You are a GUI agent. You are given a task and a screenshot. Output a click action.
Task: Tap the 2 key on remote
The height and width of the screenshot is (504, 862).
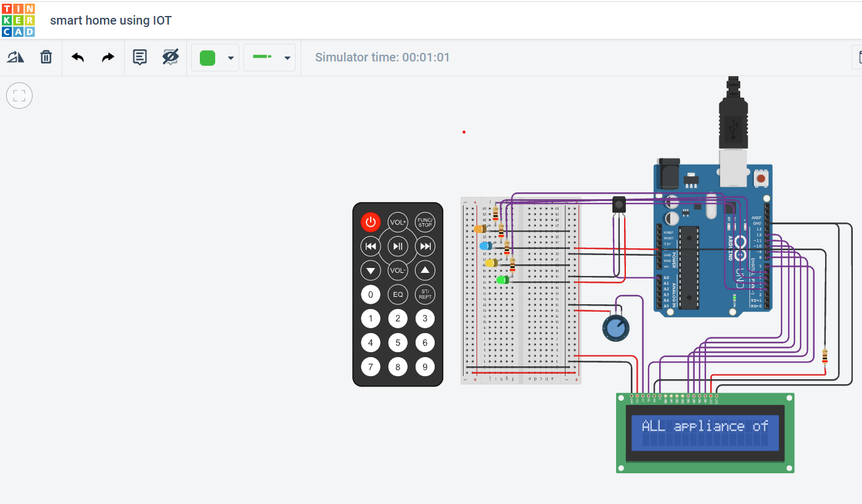[x=398, y=318]
